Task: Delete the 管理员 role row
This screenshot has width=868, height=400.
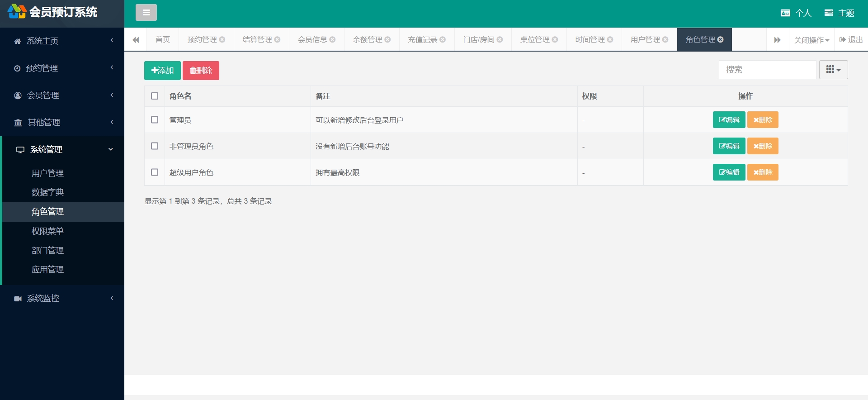Action: point(763,120)
